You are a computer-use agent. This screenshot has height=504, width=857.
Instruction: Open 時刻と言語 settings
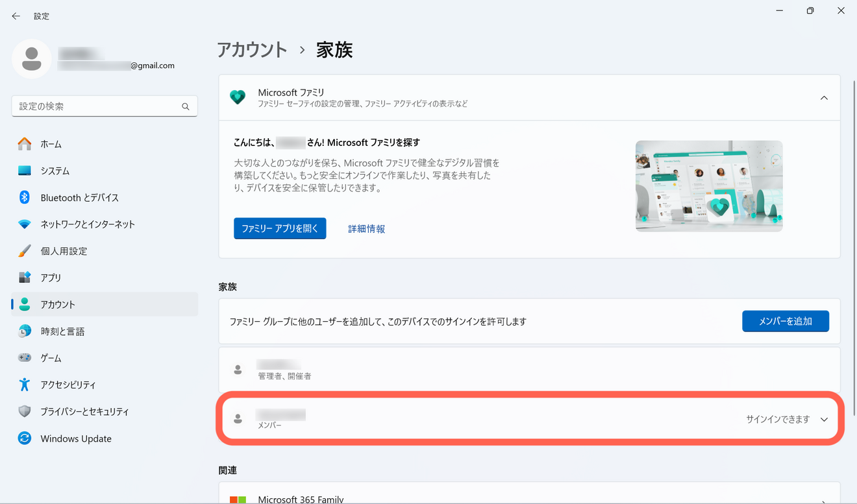tap(105, 331)
